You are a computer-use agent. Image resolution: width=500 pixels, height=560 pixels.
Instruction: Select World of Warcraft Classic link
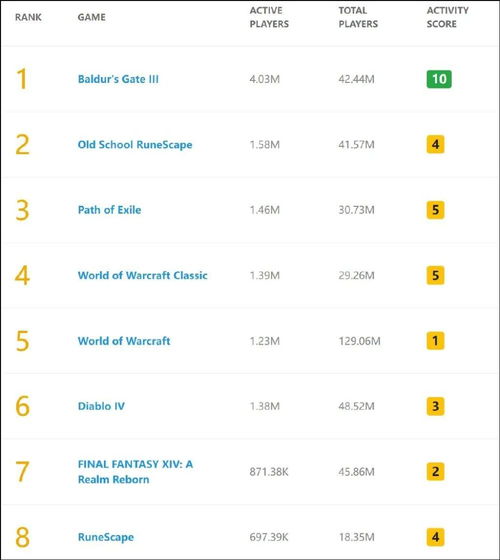point(142,275)
